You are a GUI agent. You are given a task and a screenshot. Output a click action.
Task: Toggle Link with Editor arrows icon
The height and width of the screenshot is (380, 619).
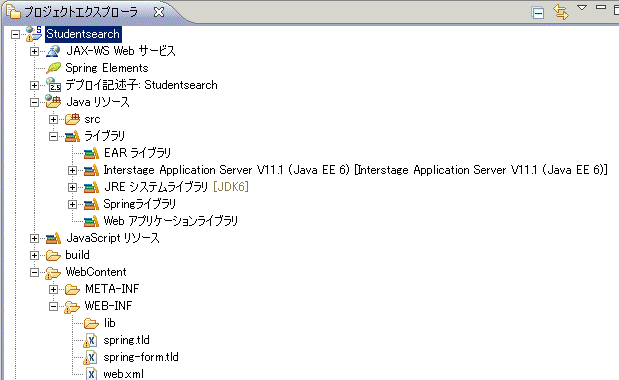coord(561,12)
